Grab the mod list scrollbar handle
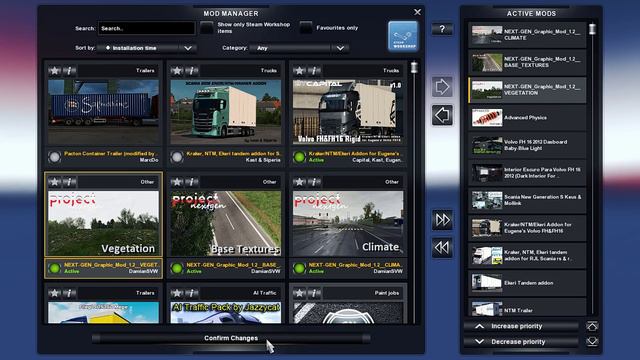 [414, 67]
